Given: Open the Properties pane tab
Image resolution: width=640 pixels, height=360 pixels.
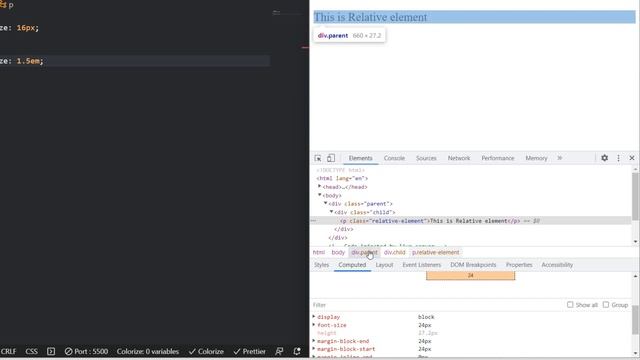Looking at the screenshot, I should [519, 265].
